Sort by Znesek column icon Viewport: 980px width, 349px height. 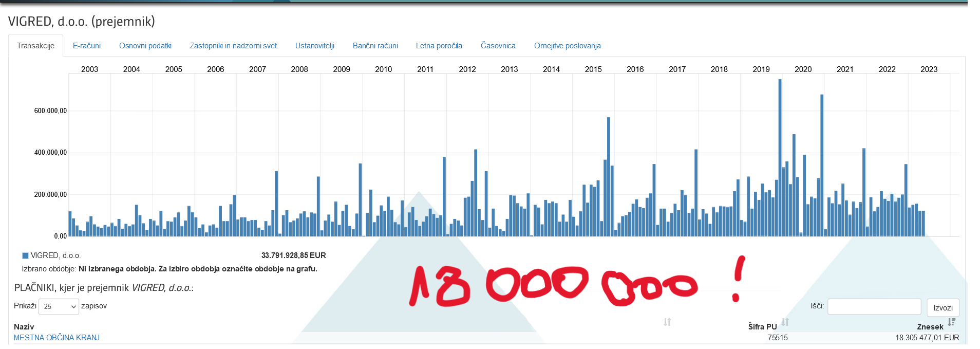coord(951,322)
